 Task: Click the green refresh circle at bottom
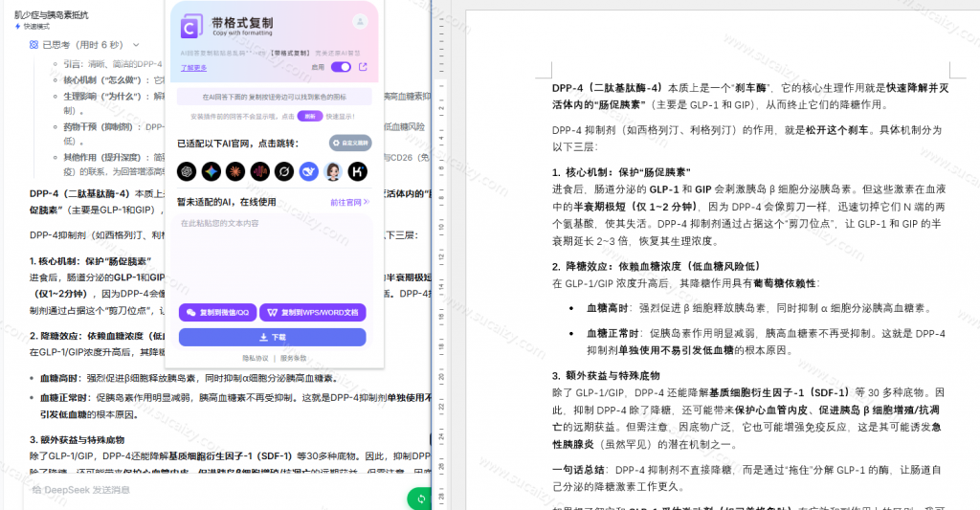coord(419,499)
